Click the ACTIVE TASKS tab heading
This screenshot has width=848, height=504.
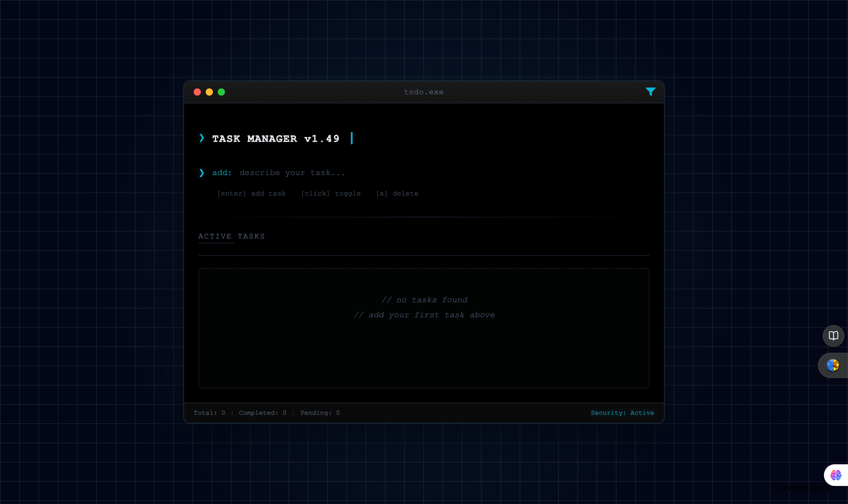click(231, 236)
